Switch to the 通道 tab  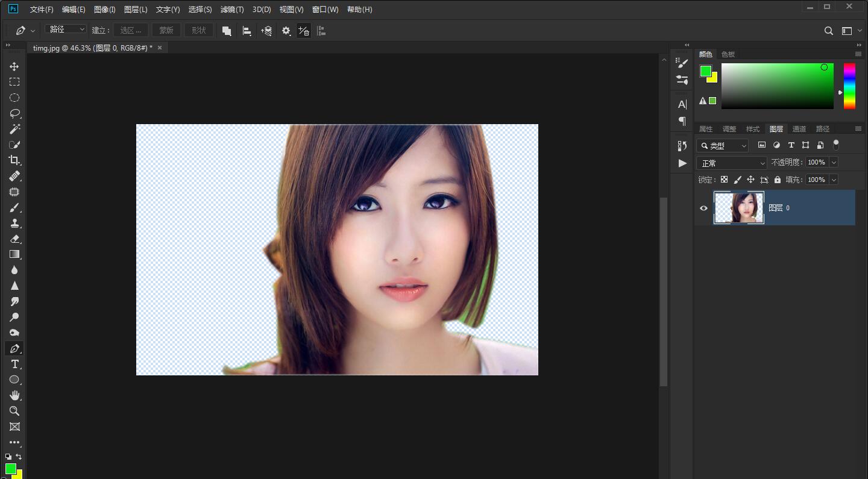(x=799, y=129)
